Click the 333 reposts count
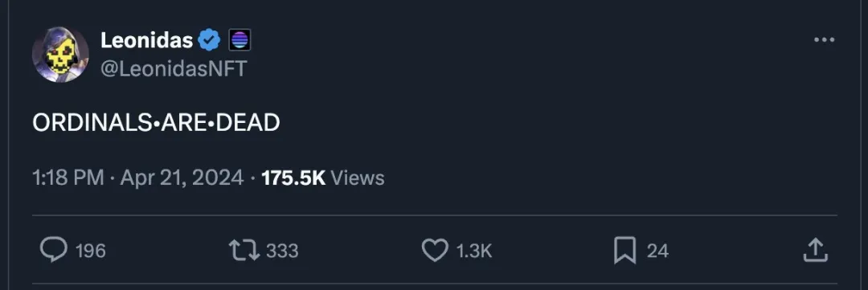 point(282,251)
